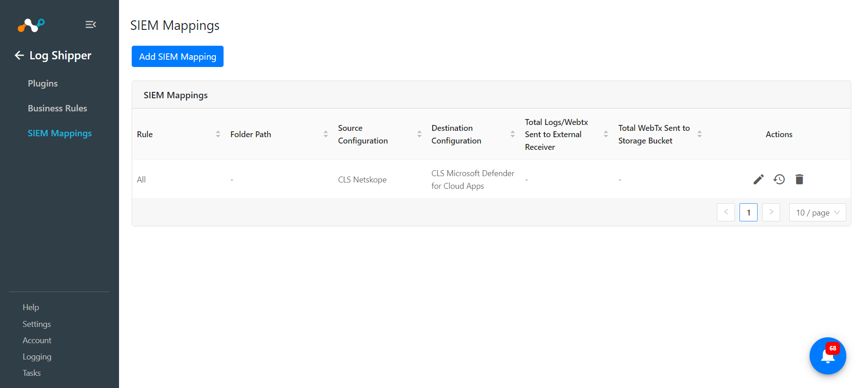Open Account in sidebar
This screenshot has height=388, width=868.
tap(37, 340)
